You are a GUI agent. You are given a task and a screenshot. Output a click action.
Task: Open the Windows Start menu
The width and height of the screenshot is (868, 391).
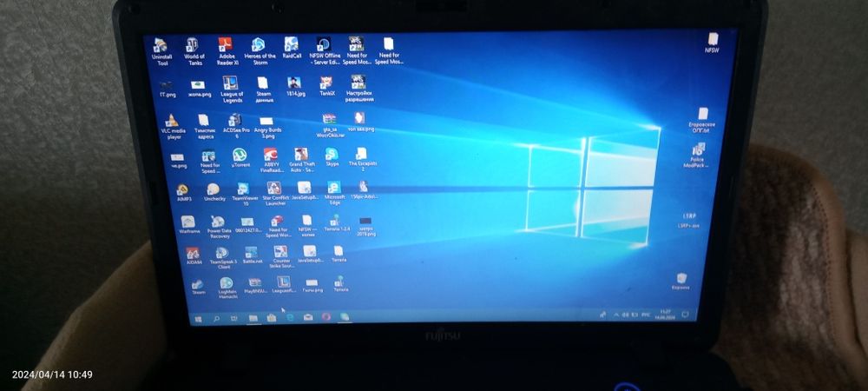click(x=198, y=319)
